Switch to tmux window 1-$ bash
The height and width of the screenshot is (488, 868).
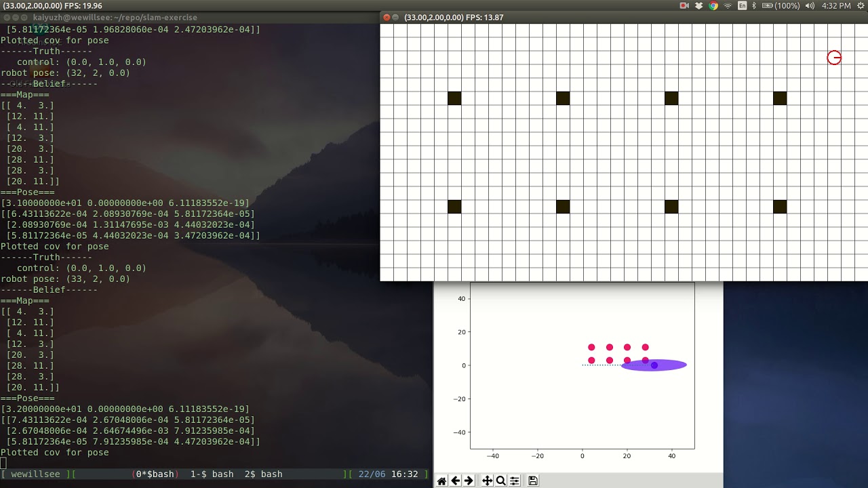(212, 474)
